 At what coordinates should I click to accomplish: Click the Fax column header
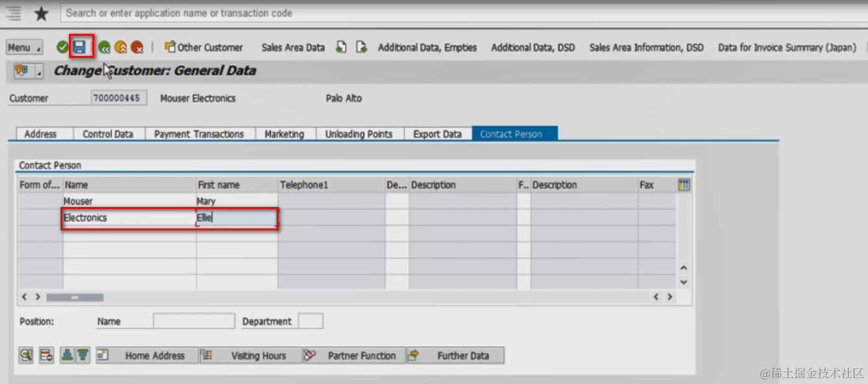[x=657, y=185]
